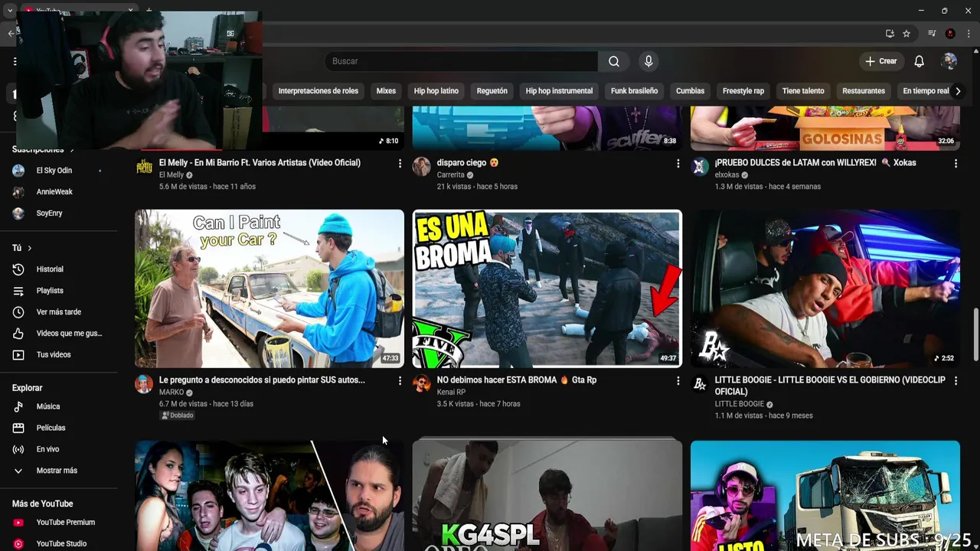Focus the Buscar search field
980x551 pixels.
461,61
